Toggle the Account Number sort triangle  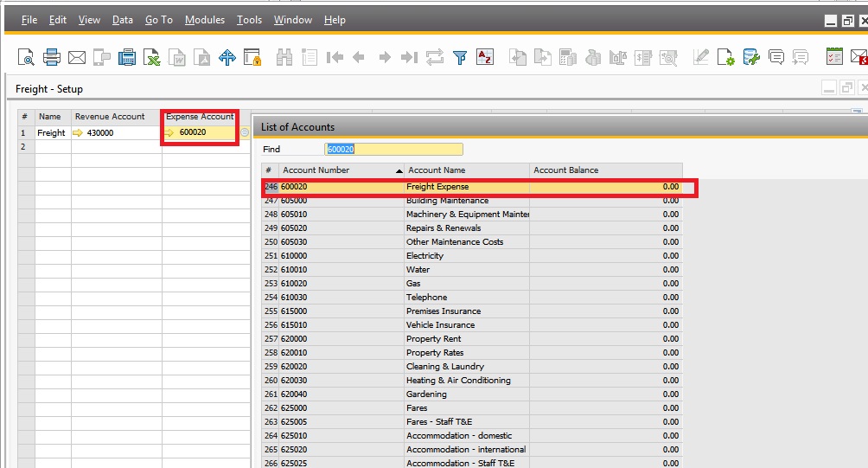[x=399, y=171]
